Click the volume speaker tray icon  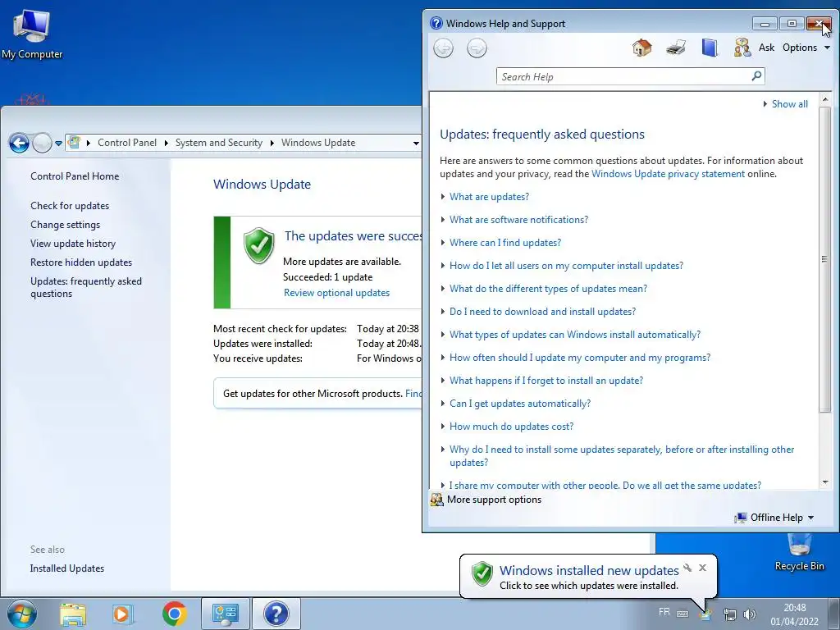[750, 614]
